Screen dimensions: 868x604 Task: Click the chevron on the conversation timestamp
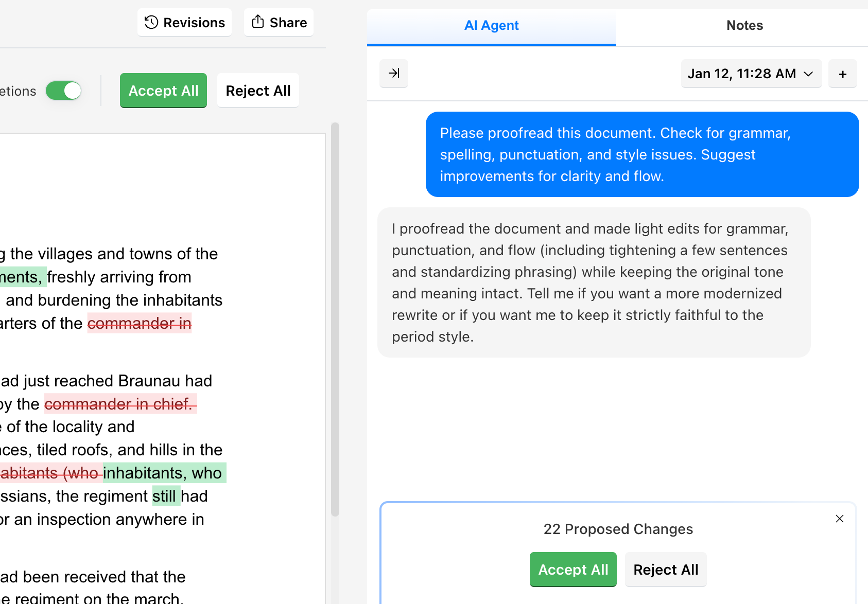807,74
